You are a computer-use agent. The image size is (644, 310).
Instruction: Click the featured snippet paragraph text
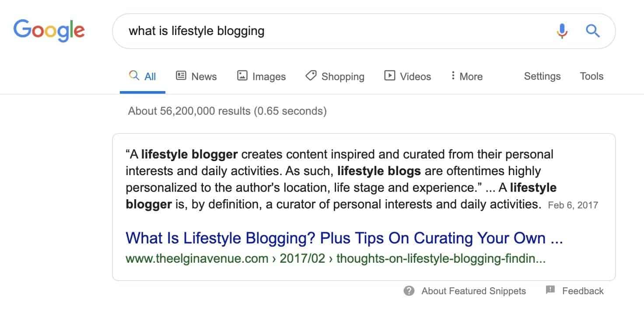(x=332, y=179)
